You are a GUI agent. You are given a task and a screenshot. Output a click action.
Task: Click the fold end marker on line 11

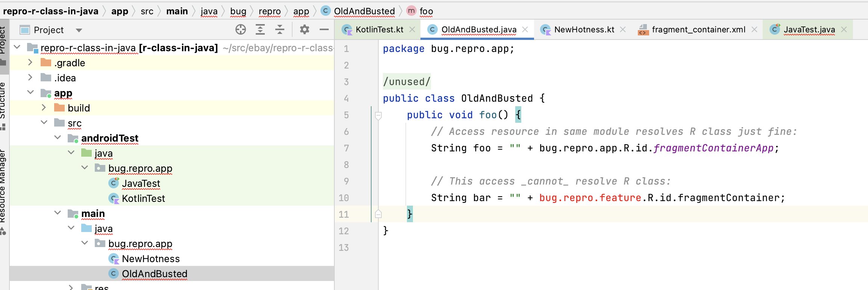tap(378, 214)
